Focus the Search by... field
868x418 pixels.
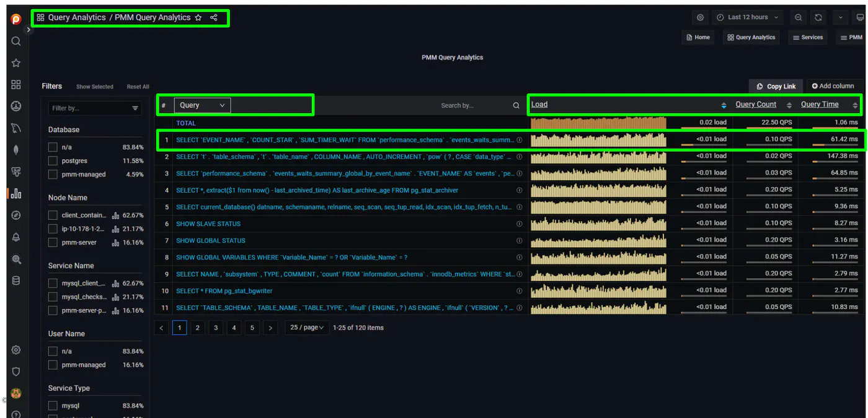pyautogui.click(x=475, y=105)
